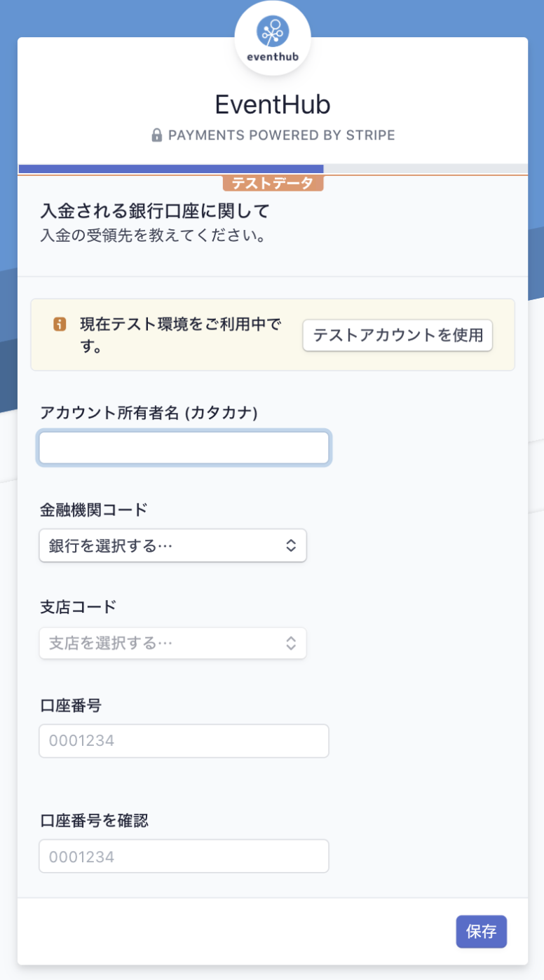Click the 口座番号を確認 input field
The image size is (544, 980).
(184, 856)
